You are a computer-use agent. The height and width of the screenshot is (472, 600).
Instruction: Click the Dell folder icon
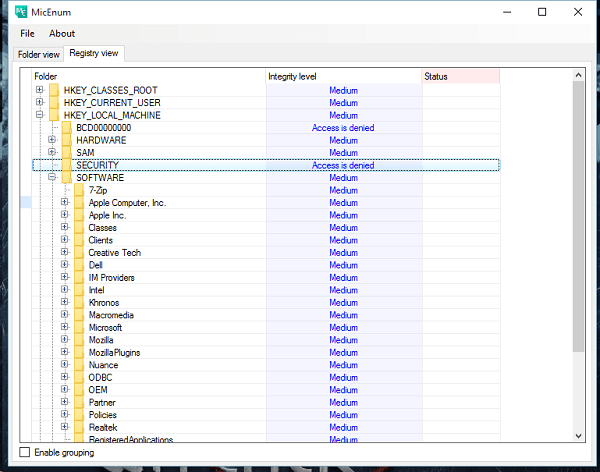coord(79,265)
